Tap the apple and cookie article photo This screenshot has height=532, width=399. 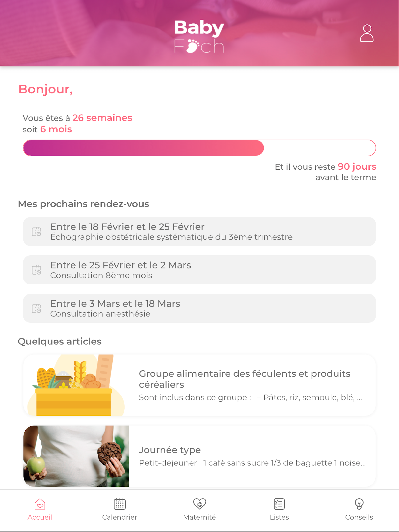point(76,456)
